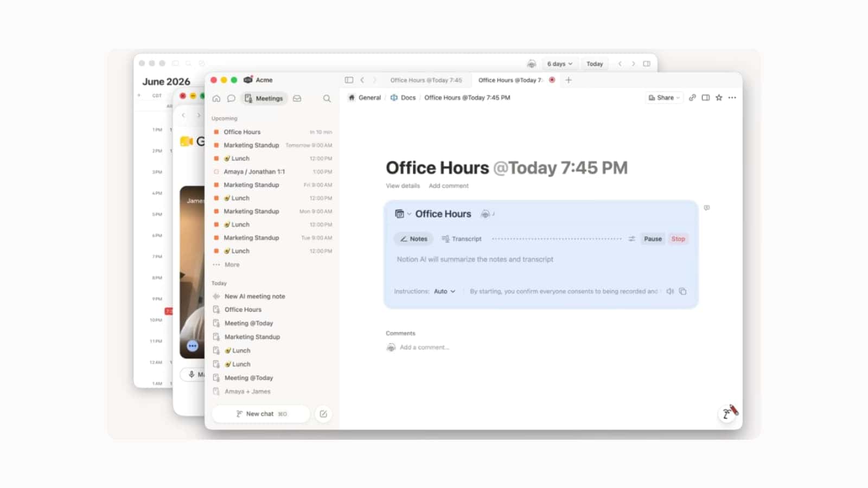Screen dimensions: 868x488
Task: Open upcoming Office Hours in 10 min
Action: pos(272,132)
